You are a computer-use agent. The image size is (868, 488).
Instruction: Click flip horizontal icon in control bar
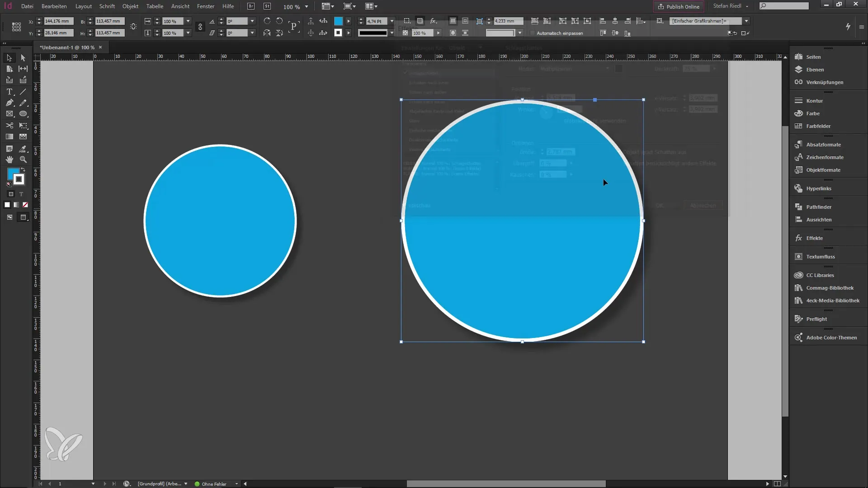tap(267, 33)
